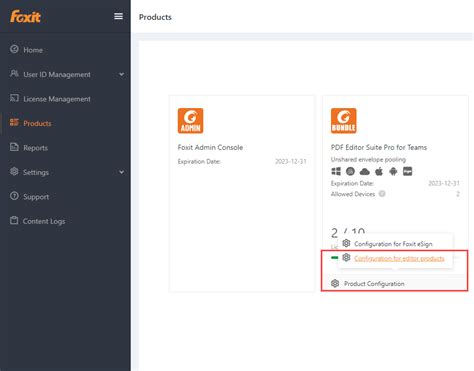Click the green license usage progress bar

pyautogui.click(x=335, y=257)
